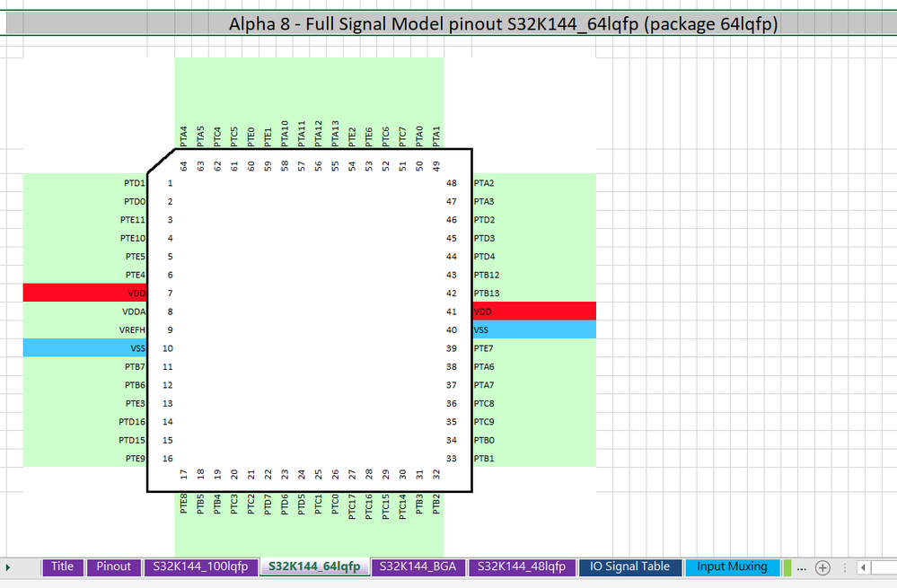Open the "..." hidden sheets list
The image size is (897, 588).
click(x=802, y=567)
